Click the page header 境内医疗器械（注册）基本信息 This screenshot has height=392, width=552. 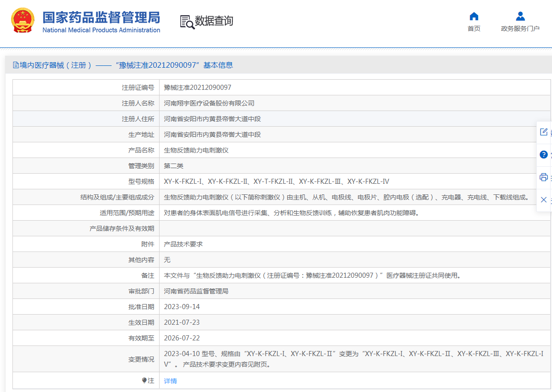coord(123,65)
